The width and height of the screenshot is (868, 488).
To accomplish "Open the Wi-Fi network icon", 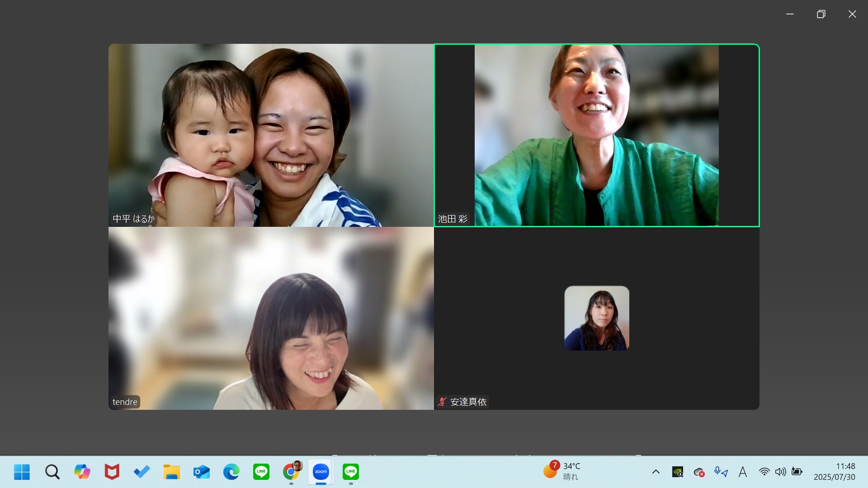I will click(764, 472).
